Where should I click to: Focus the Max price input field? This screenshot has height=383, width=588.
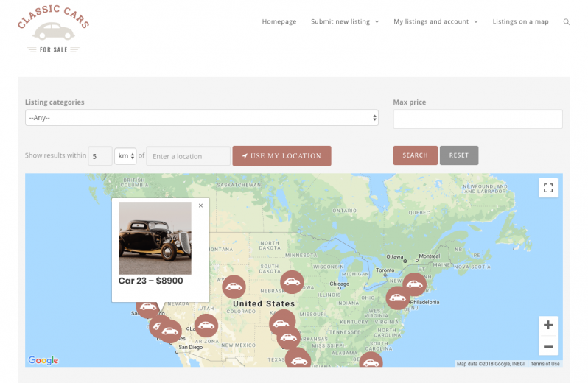[477, 119]
